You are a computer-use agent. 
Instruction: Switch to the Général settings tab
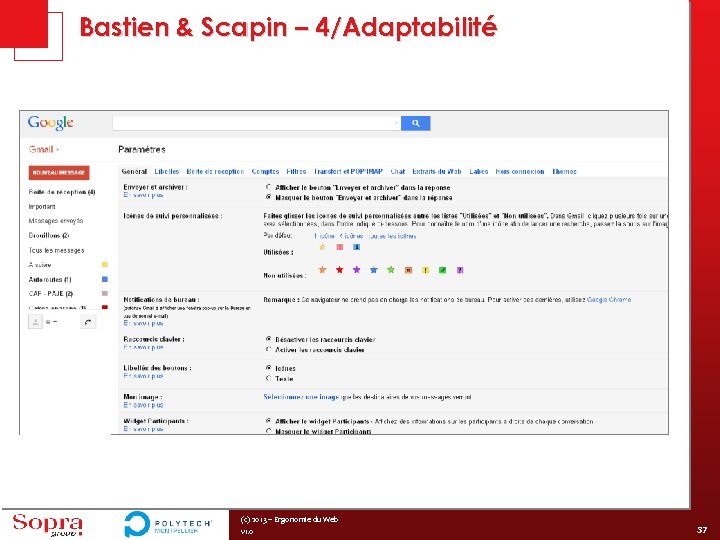[x=134, y=171]
